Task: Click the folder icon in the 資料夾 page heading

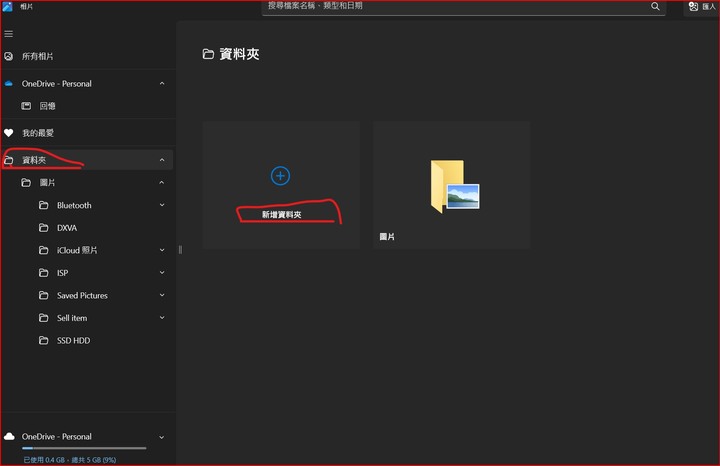Action: coord(208,54)
